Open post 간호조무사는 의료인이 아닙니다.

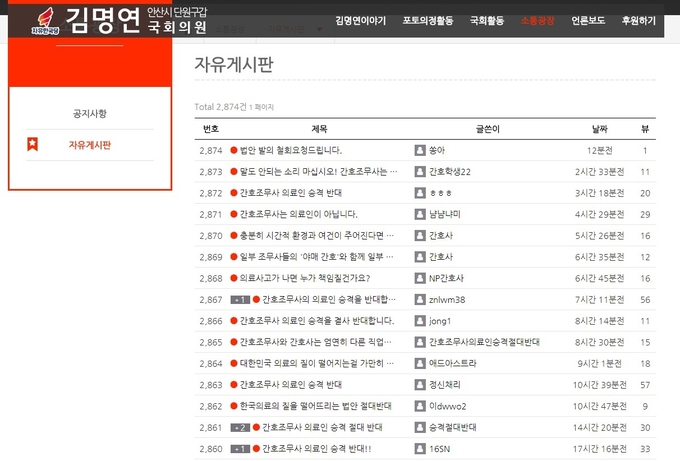point(299,214)
